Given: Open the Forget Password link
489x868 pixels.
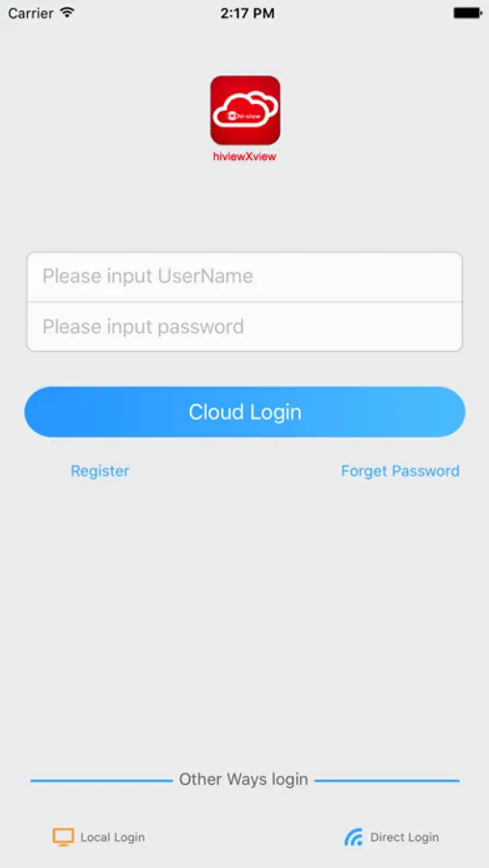Looking at the screenshot, I should (400, 471).
